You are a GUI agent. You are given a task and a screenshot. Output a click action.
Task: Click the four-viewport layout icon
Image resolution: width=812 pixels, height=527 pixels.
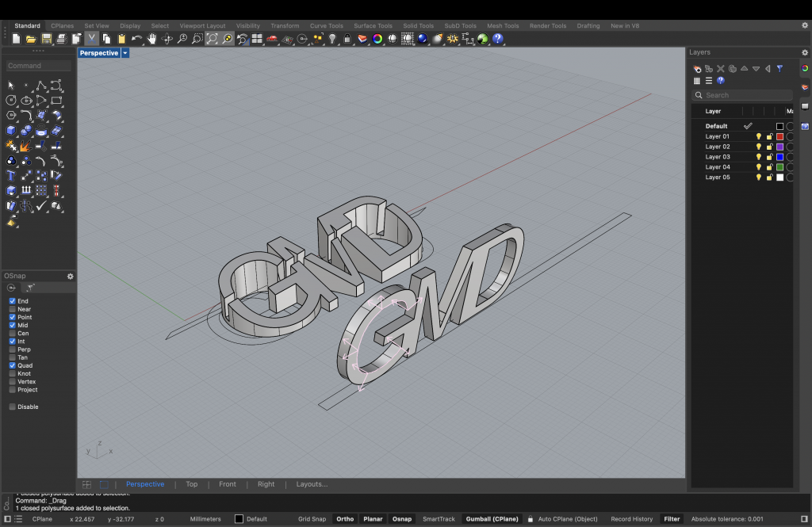[x=257, y=39]
